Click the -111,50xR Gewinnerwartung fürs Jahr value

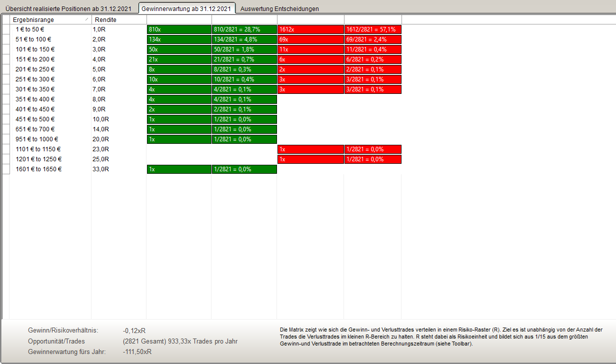137,352
